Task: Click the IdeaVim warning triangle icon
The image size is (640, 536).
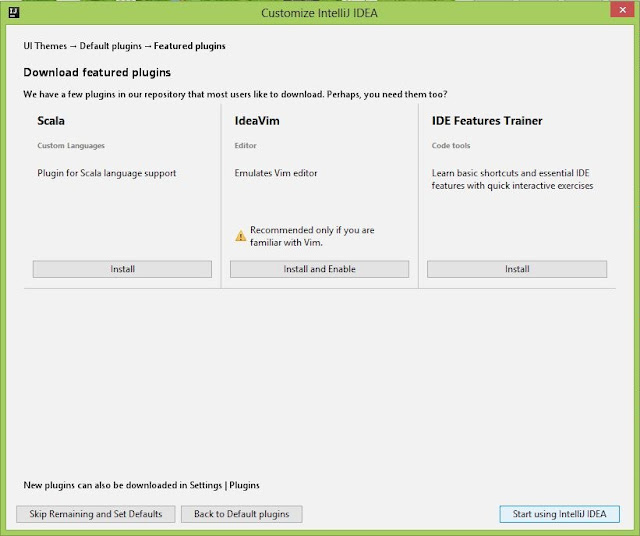Action: pos(240,236)
